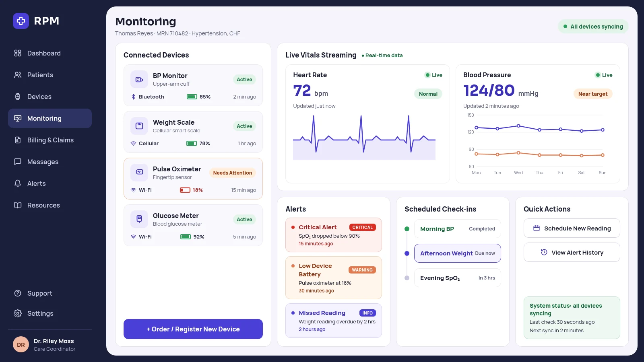Click Pulse Oximeter low battery icon

(185, 190)
